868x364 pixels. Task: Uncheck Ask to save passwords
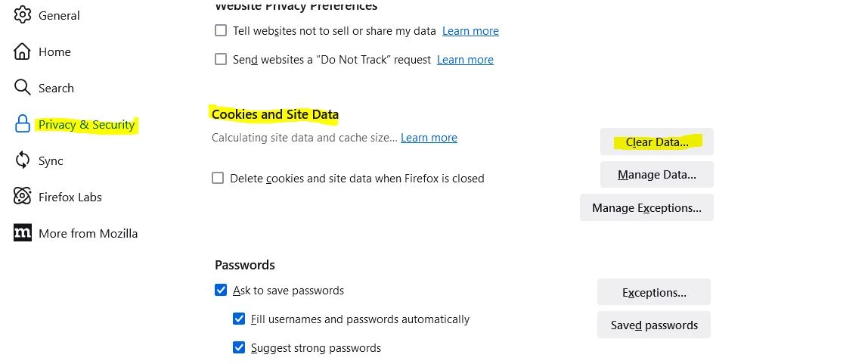221,290
